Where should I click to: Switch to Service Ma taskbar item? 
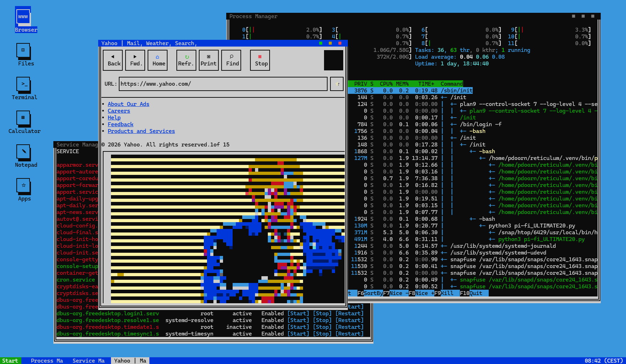(89, 360)
